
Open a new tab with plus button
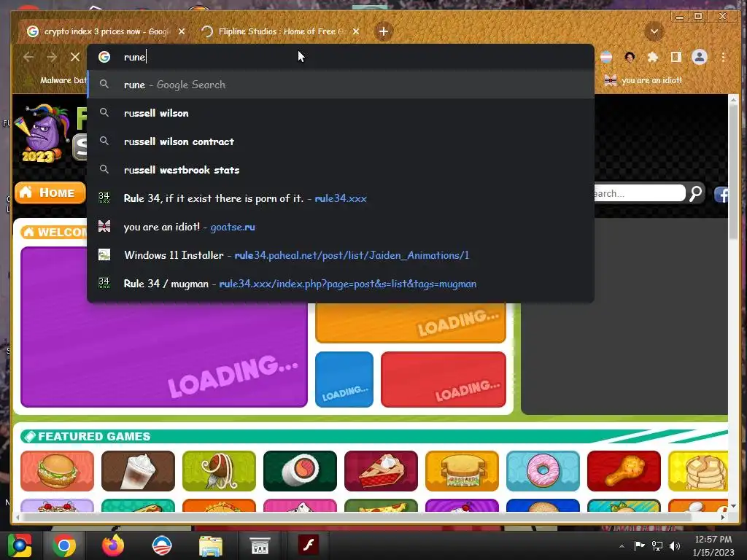(384, 31)
